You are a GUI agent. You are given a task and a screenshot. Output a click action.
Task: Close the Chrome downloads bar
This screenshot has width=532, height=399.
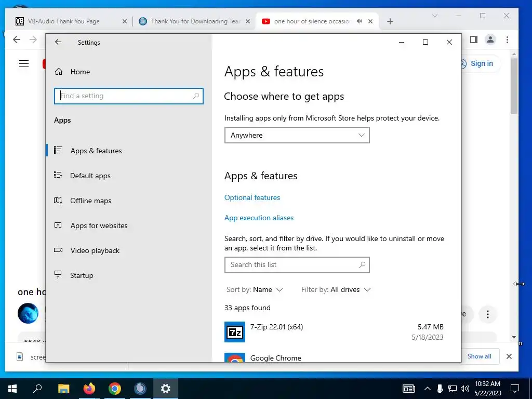(509, 356)
